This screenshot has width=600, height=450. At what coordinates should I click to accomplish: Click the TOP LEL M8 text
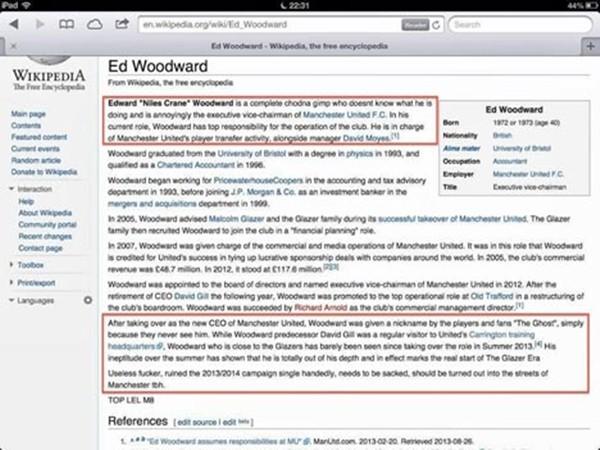tap(131, 400)
